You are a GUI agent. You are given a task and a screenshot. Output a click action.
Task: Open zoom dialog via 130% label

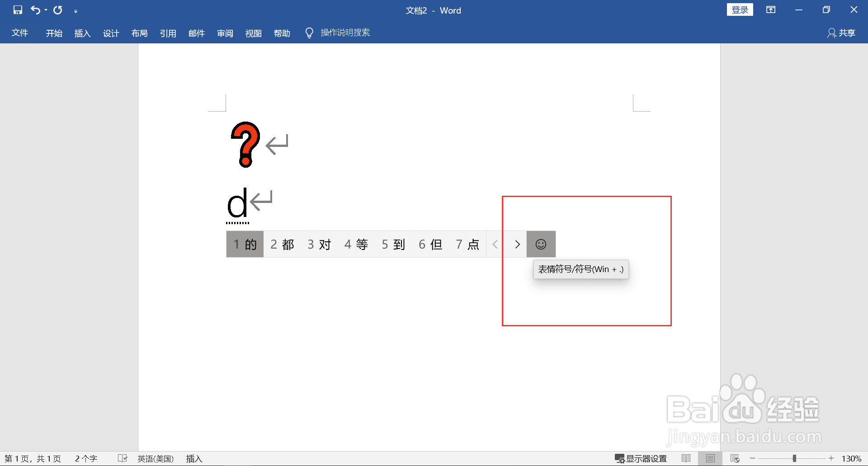click(x=851, y=459)
